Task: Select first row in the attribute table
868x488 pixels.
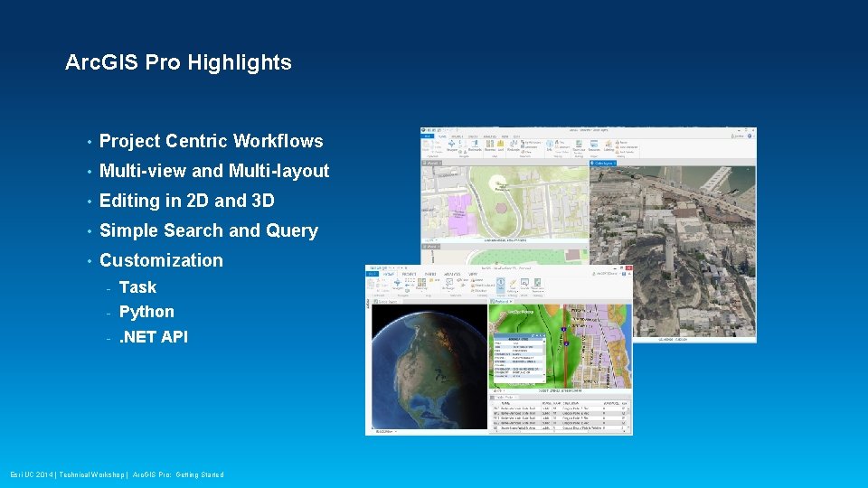Action: pos(561,408)
